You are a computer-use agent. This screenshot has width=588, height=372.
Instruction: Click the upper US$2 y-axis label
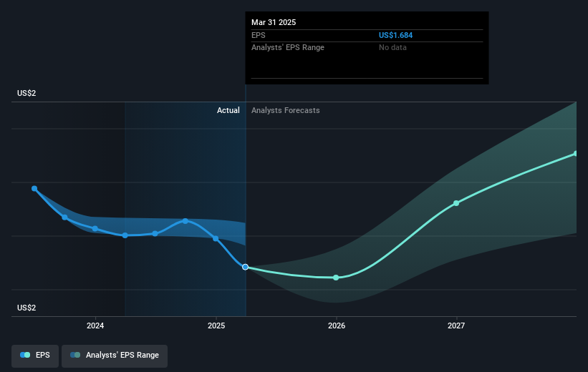pyautogui.click(x=26, y=93)
